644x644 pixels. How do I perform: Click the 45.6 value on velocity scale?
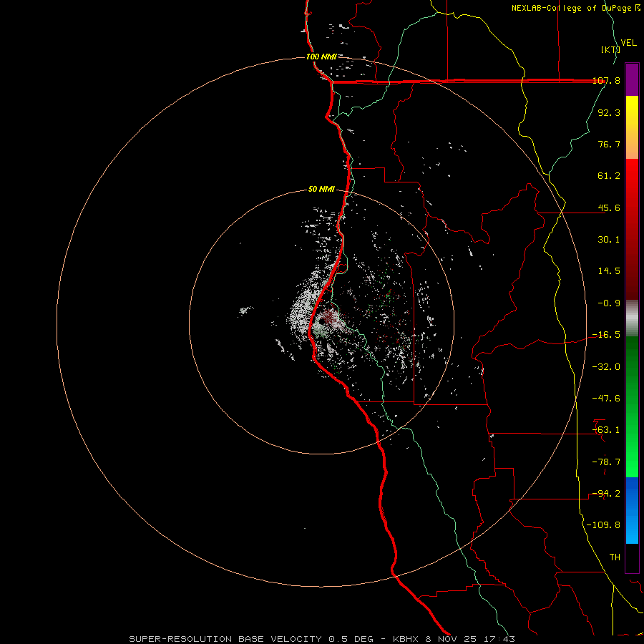click(x=609, y=208)
